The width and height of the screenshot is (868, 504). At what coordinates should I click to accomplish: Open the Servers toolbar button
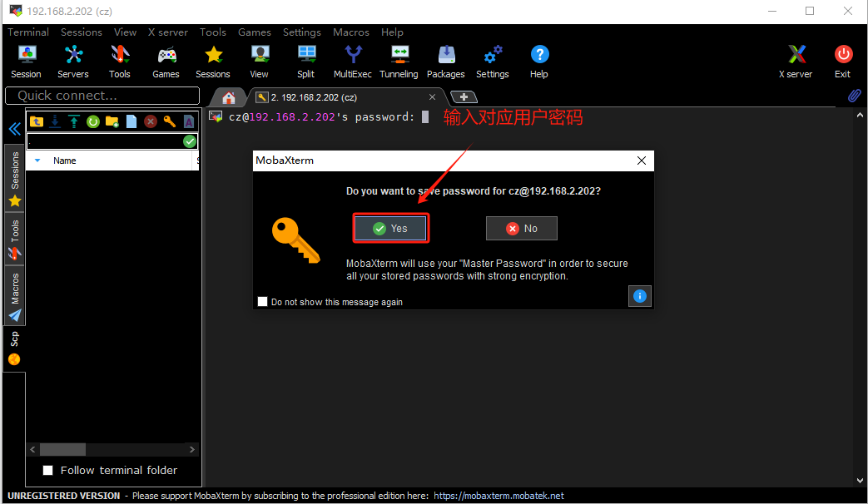click(x=73, y=62)
